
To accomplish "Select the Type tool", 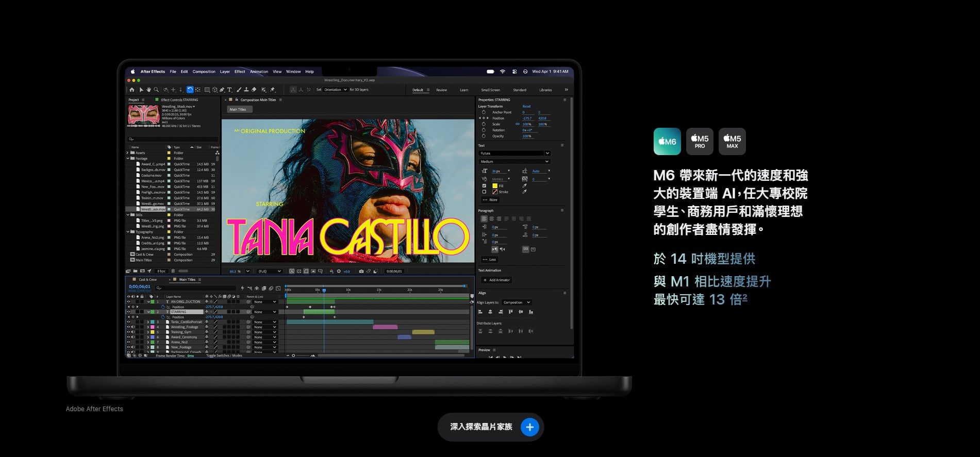I will coord(229,90).
